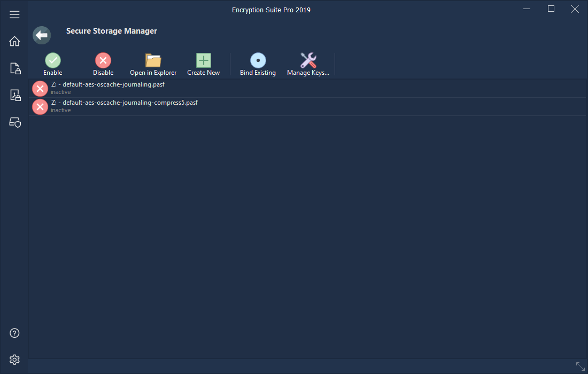Click the resize grip in bottom-right corner
Viewport: 588px width, 374px height.
coord(580,367)
